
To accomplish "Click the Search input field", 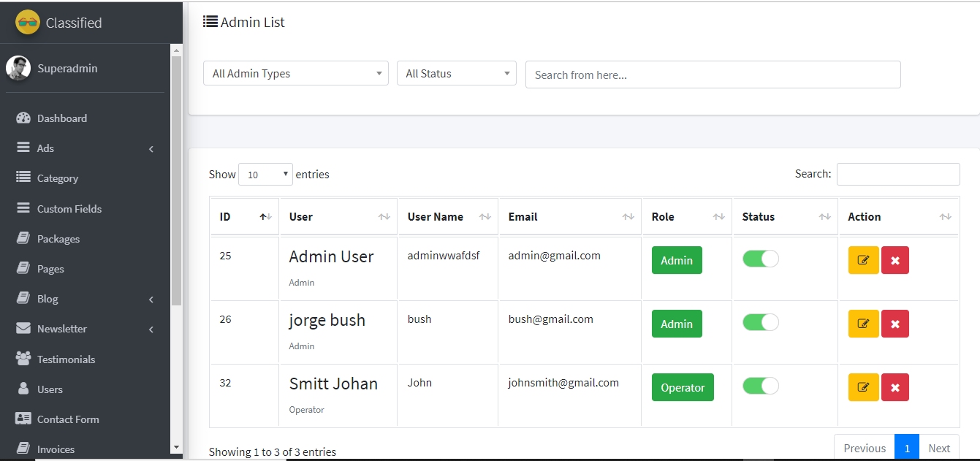I will (898, 174).
